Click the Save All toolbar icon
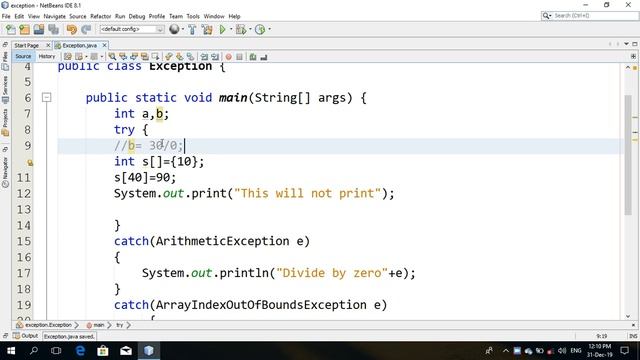The width and height of the screenshot is (640, 360). (53, 29)
